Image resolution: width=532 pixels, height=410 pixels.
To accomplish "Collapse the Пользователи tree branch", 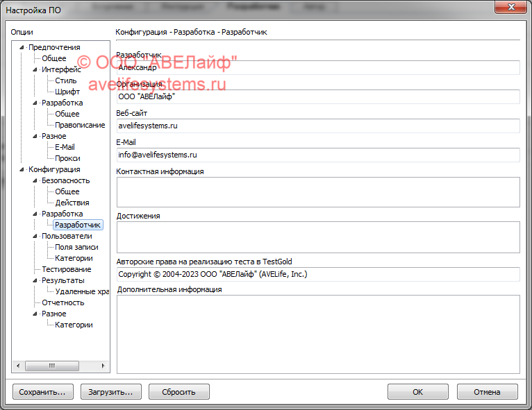I will [x=35, y=236].
